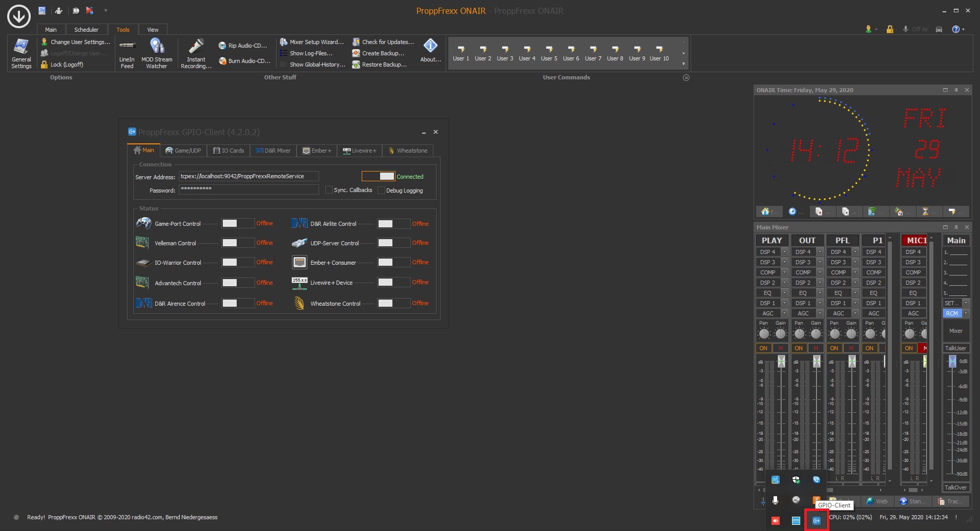Image resolution: width=980 pixels, height=531 pixels.
Task: Click the Server Address input field
Action: coord(248,176)
